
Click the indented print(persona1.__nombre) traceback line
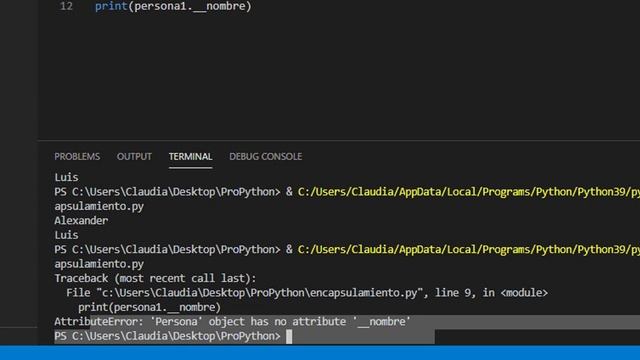149,307
